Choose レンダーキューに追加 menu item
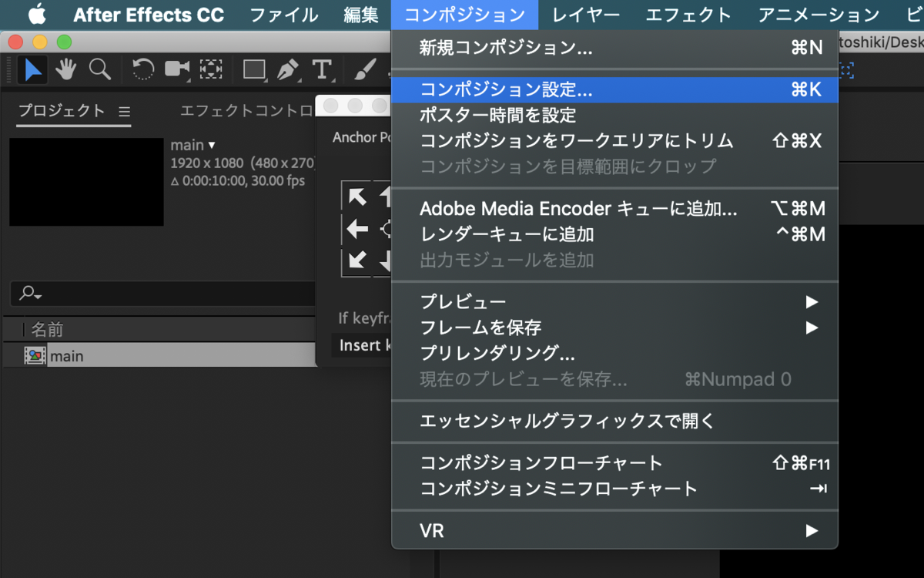This screenshot has height=578, width=924. [614, 234]
